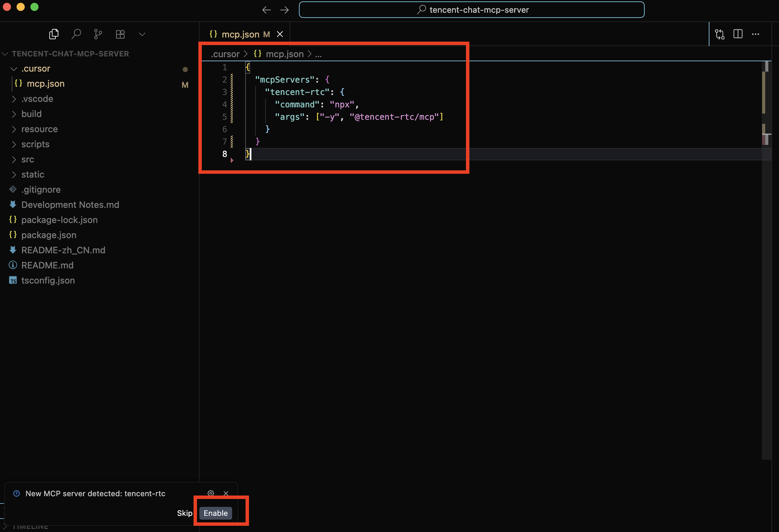Open README-zh_CN.md file
Viewport: 779px width, 532px height.
[x=63, y=250]
